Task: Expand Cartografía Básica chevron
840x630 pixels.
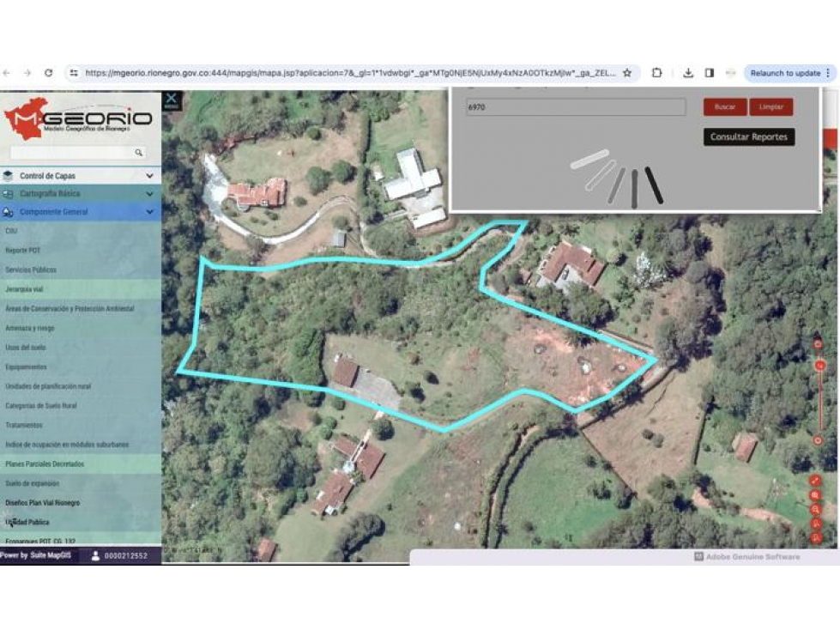Action: click(149, 194)
